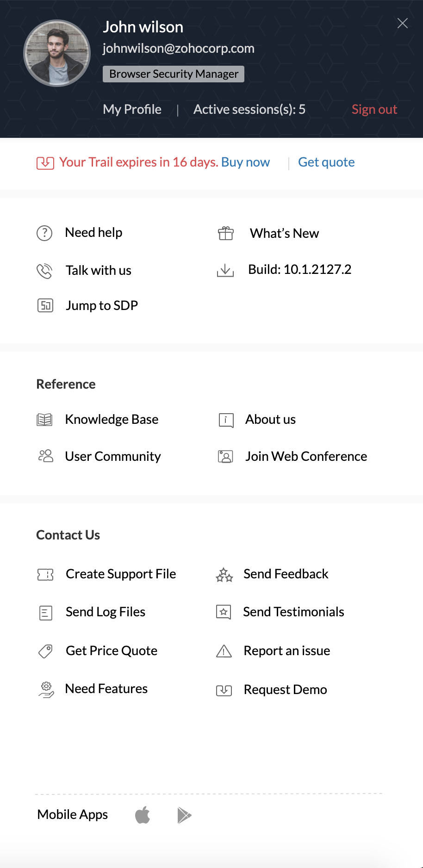Open the Google Play mobile app icon

point(184,815)
